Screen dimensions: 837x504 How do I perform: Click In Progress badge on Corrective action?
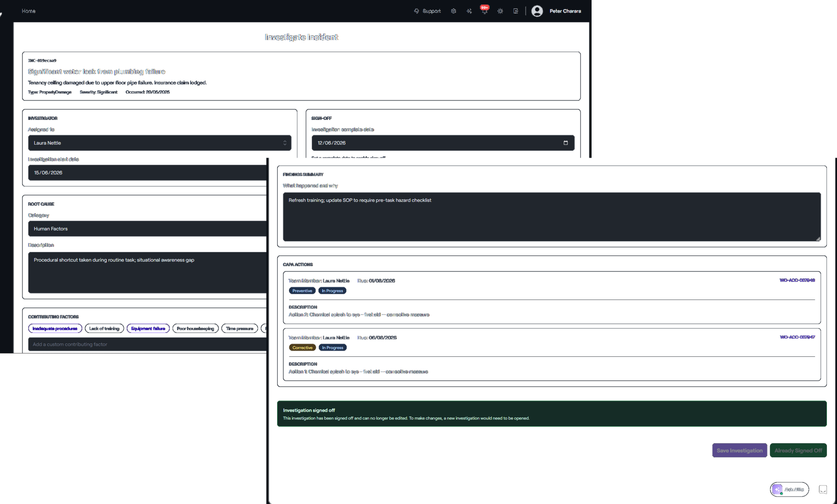(x=333, y=348)
